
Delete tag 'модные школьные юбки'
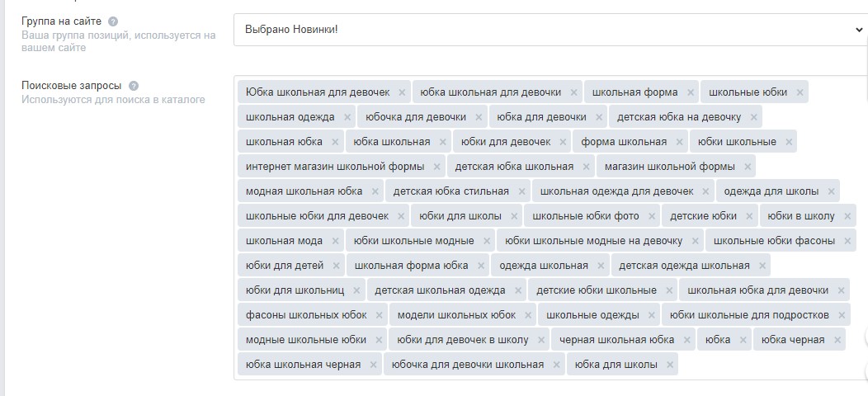tap(379, 340)
